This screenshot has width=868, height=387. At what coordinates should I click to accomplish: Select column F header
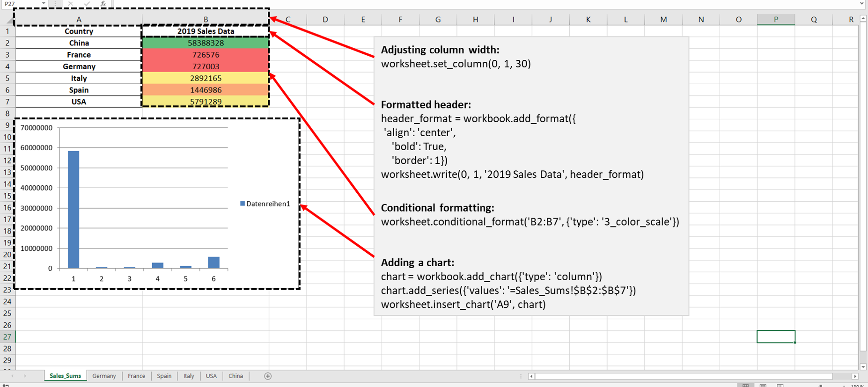pos(400,20)
